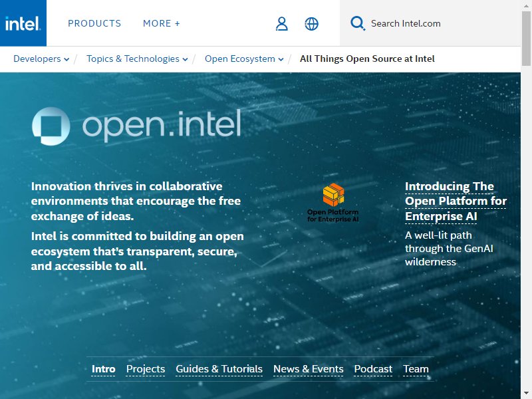The height and width of the screenshot is (399, 532).
Task: Expand the MORE + menu
Action: tap(162, 23)
